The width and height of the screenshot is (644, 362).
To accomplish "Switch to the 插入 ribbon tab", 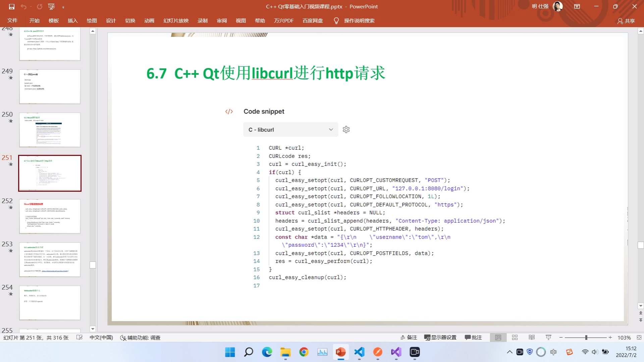I will pyautogui.click(x=72, y=20).
